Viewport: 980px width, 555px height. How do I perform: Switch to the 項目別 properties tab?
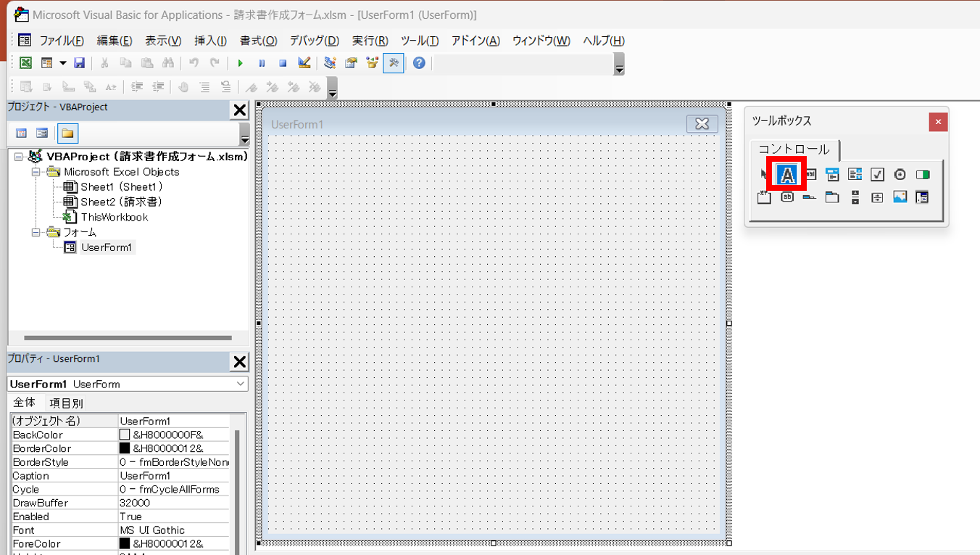click(66, 403)
